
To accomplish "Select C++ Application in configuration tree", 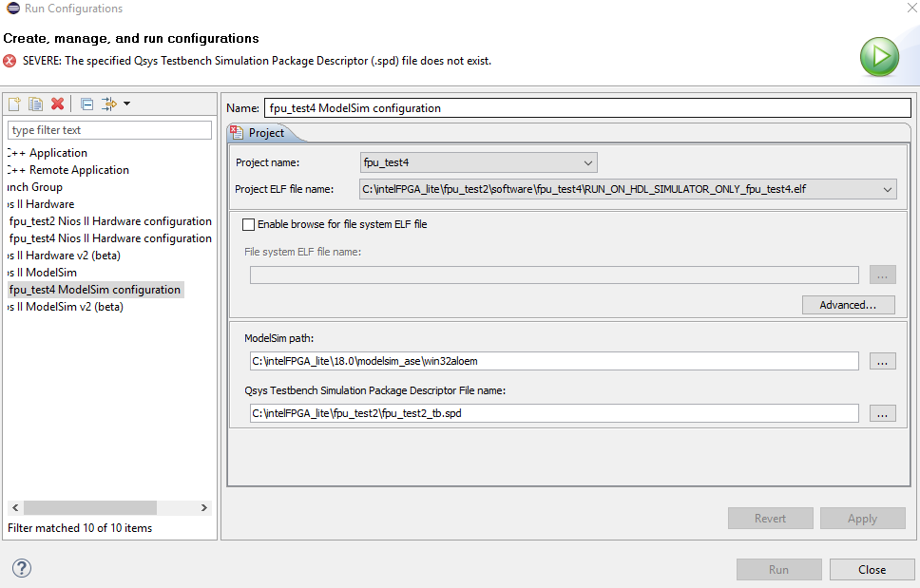I will pos(48,153).
